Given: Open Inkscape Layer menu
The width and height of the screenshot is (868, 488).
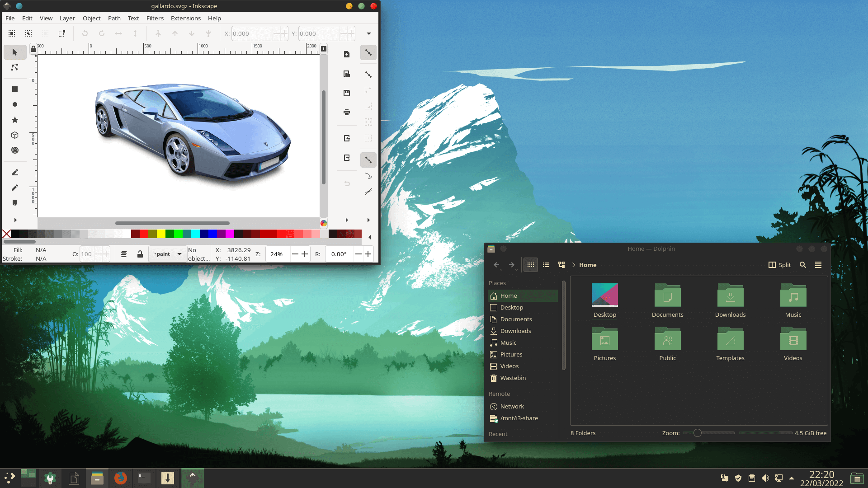Looking at the screenshot, I should click(67, 19).
